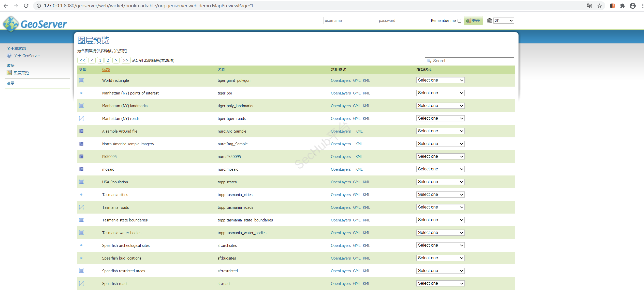Reload the page in browser
The height and width of the screenshot is (290, 644).
[26, 6]
